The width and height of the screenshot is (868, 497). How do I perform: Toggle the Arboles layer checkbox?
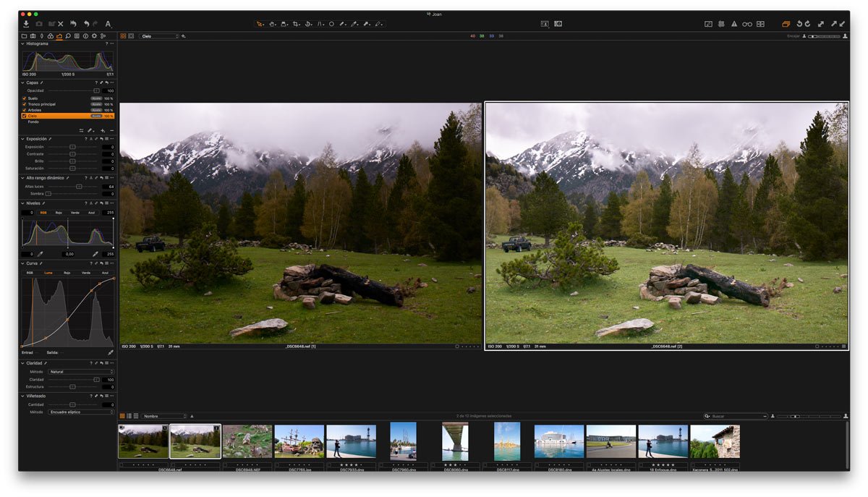pyautogui.click(x=25, y=110)
